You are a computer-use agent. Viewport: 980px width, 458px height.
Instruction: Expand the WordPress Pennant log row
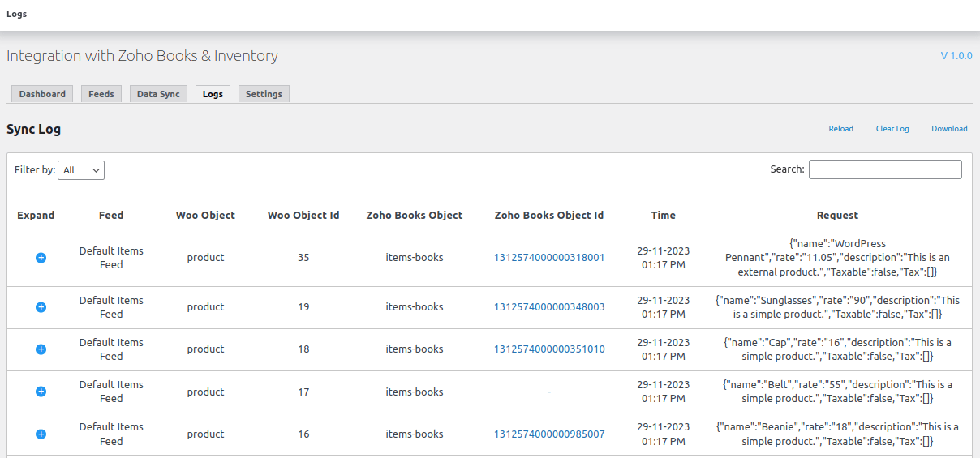coord(41,258)
